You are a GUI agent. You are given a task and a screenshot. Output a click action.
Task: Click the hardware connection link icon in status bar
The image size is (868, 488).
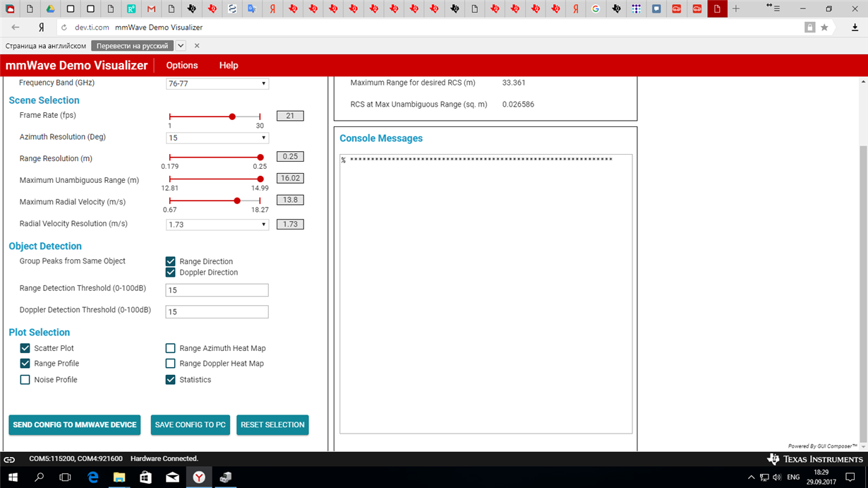(9, 459)
